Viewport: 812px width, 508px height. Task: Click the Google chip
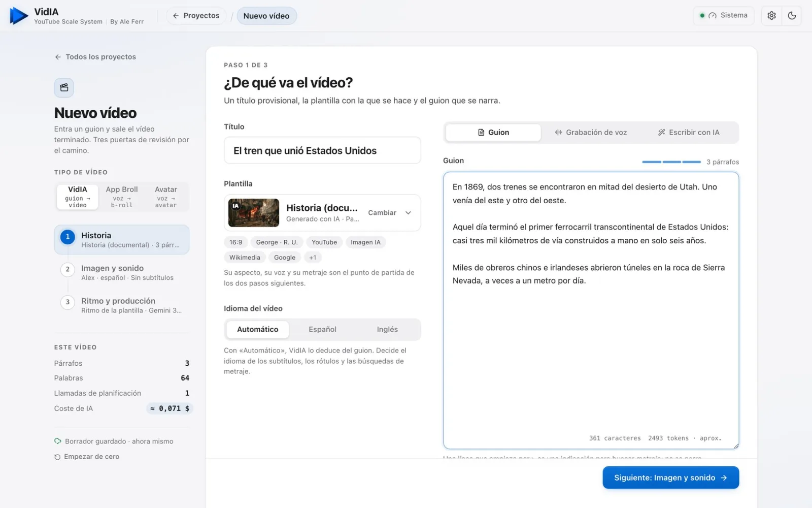tap(285, 258)
